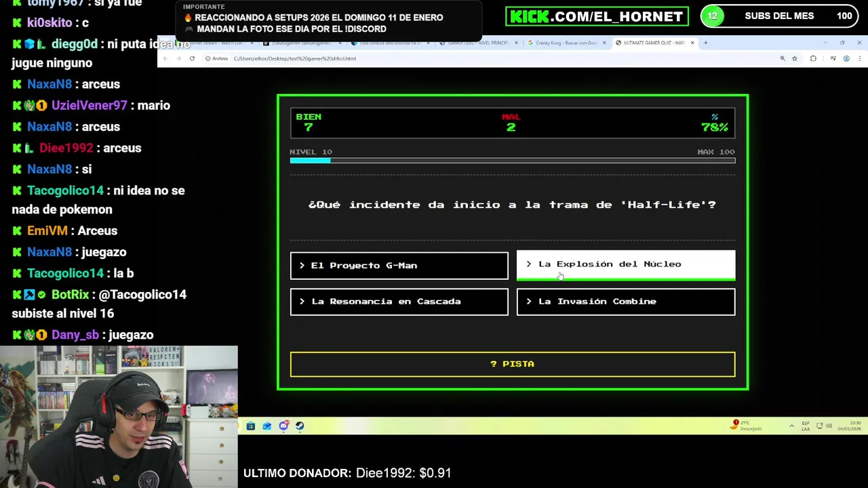Select the ULTIMATE GAMER QUIZ tab

[654, 43]
